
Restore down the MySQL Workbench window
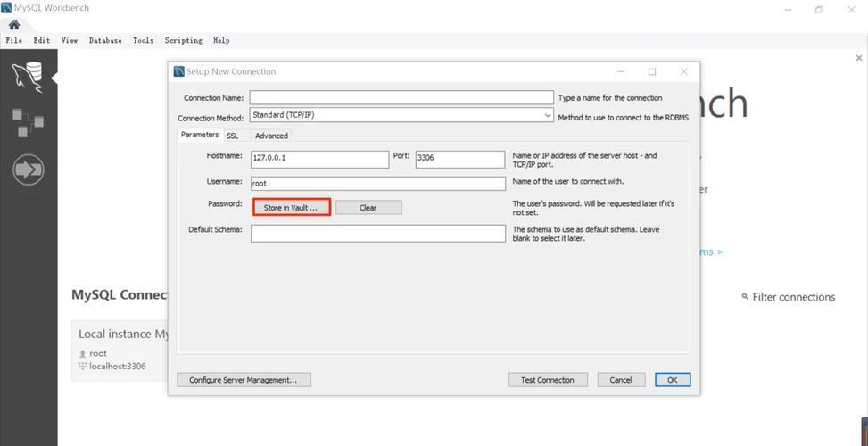[x=819, y=10]
